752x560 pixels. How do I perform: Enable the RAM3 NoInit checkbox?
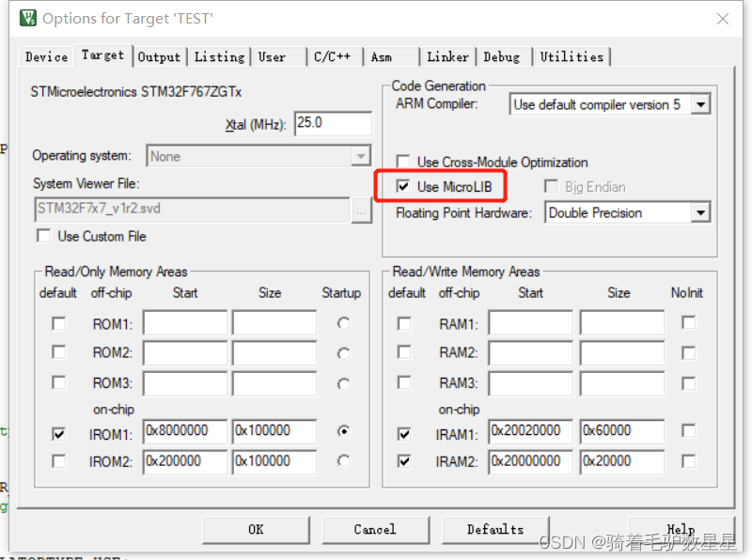point(689,383)
